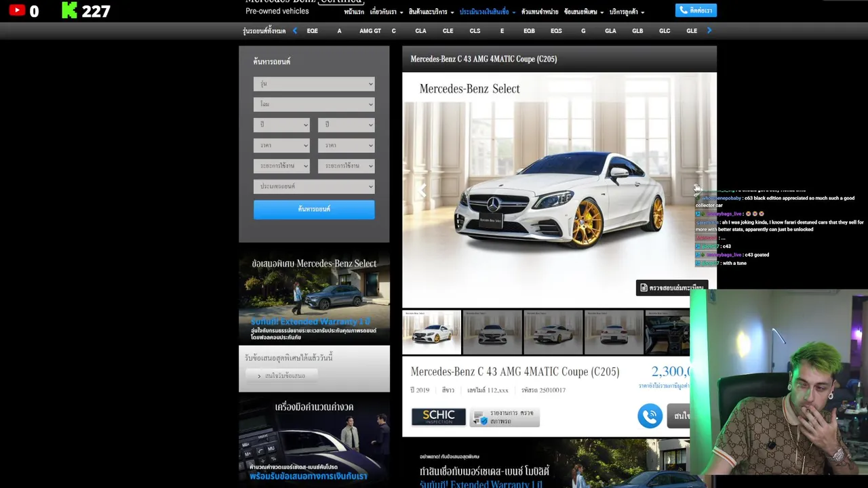
Task: Open the first ระยะการใช้งาน mileage dropdown
Action: [281, 165]
